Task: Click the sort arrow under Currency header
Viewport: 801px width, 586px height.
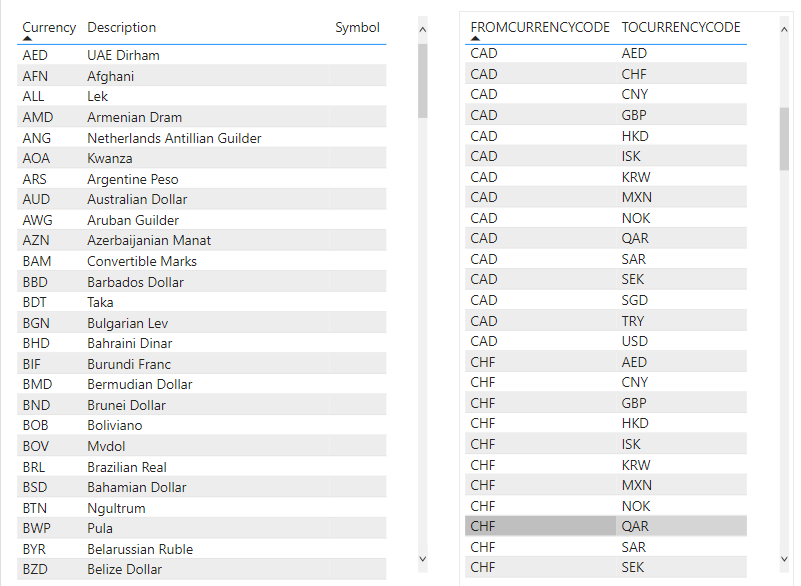Action: click(27, 38)
